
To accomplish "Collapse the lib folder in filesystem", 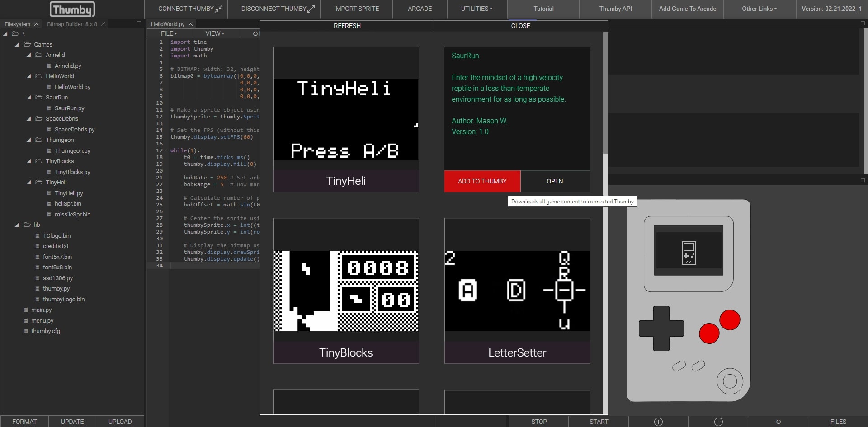I will pos(17,225).
